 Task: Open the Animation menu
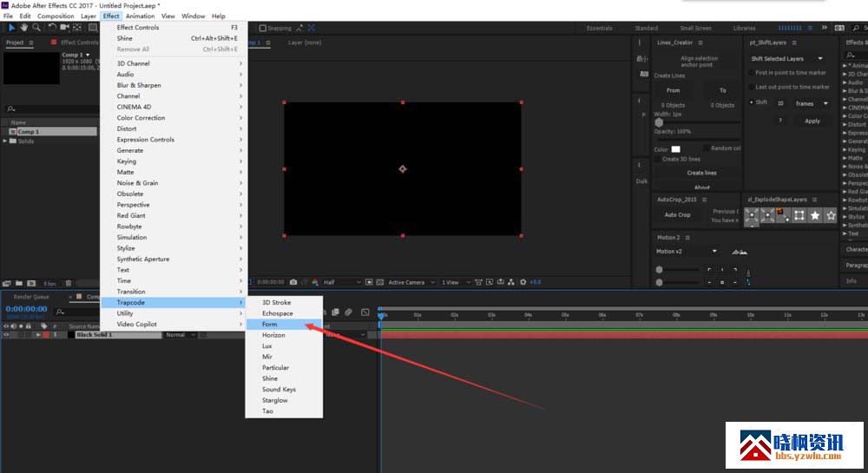pyautogui.click(x=140, y=16)
